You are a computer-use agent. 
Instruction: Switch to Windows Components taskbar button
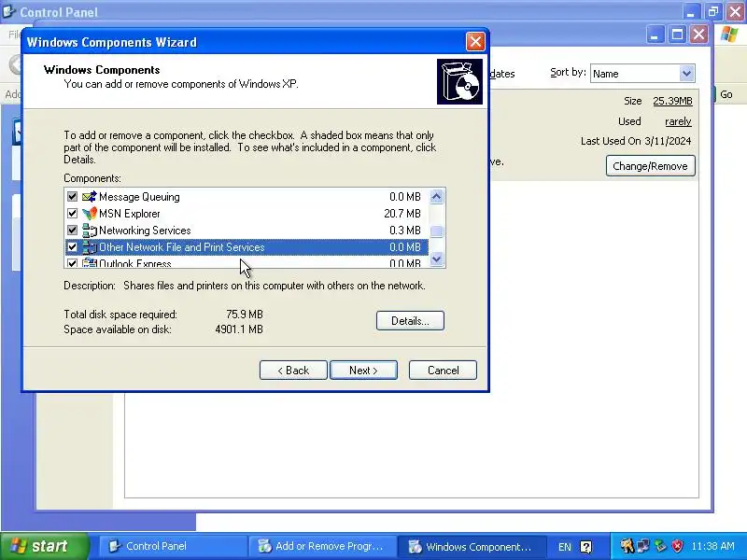472,546
